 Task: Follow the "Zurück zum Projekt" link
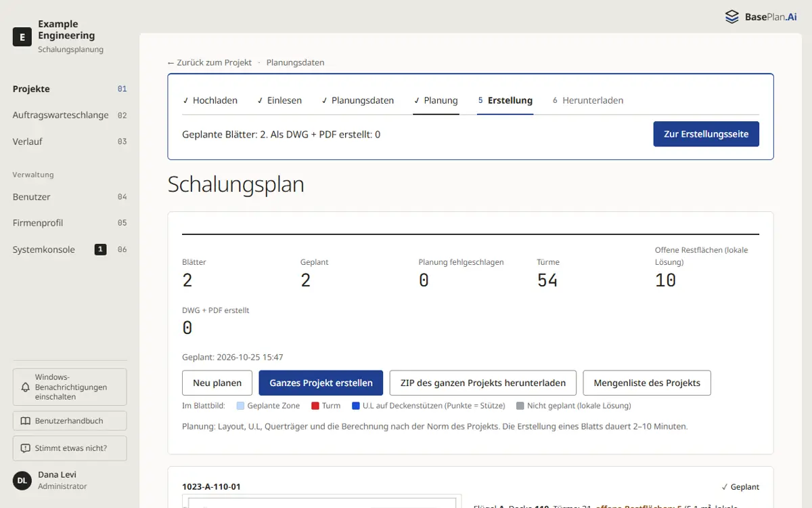pos(210,62)
